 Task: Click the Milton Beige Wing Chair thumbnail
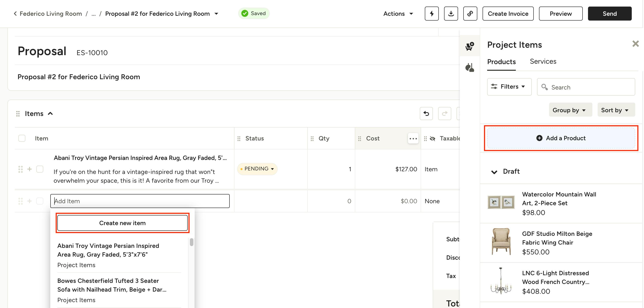tap(501, 241)
